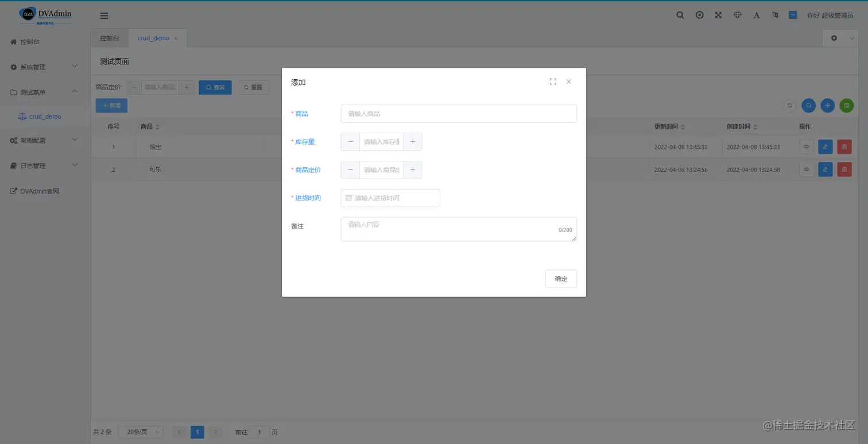Click the font size 'A' icon

pos(756,15)
